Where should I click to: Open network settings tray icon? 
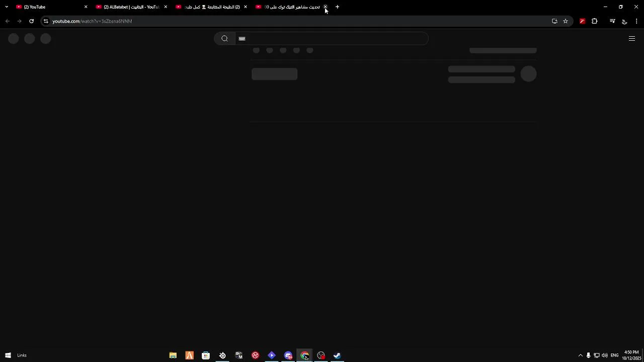coord(597,355)
